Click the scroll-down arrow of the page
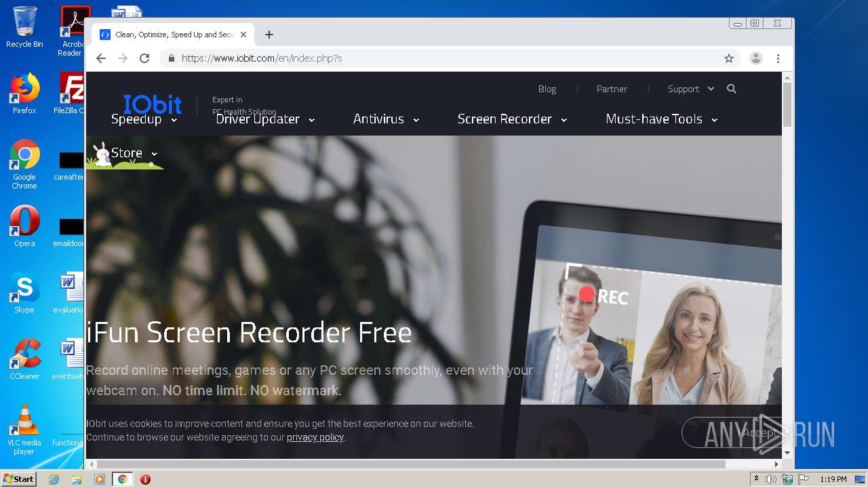The height and width of the screenshot is (488, 868). 787,453
